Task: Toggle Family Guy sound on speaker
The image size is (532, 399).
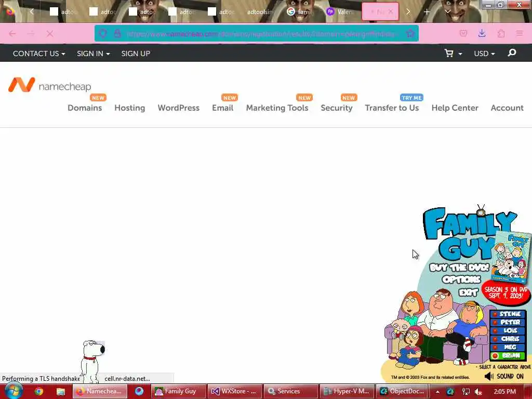Action: 504,376
